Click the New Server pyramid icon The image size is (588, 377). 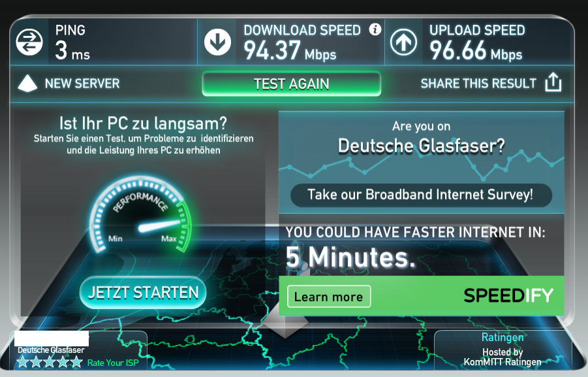27,83
